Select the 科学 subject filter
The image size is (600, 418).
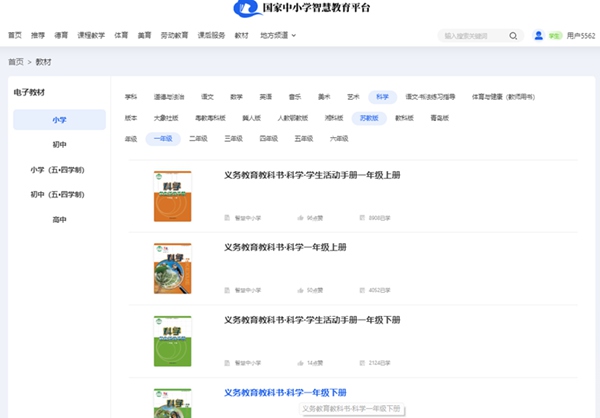(382, 97)
